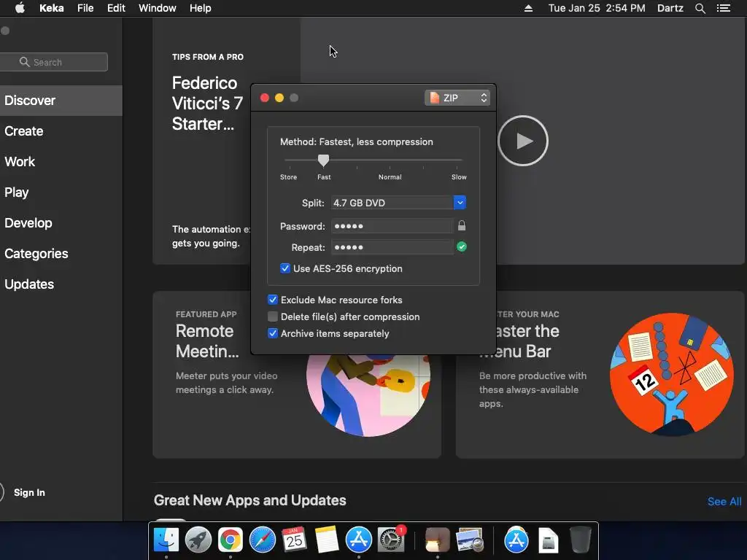Image resolution: width=747 pixels, height=560 pixels.
Task: Toggle Use AES-256 encryption checkbox
Action: click(x=285, y=268)
